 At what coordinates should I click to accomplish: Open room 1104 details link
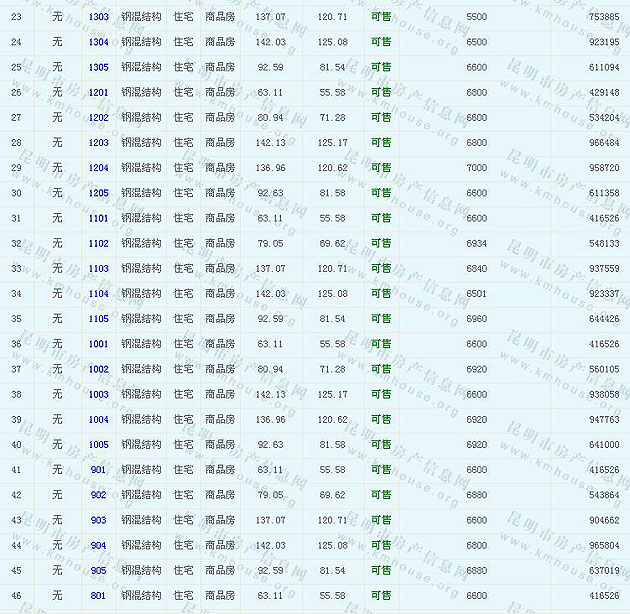98,294
